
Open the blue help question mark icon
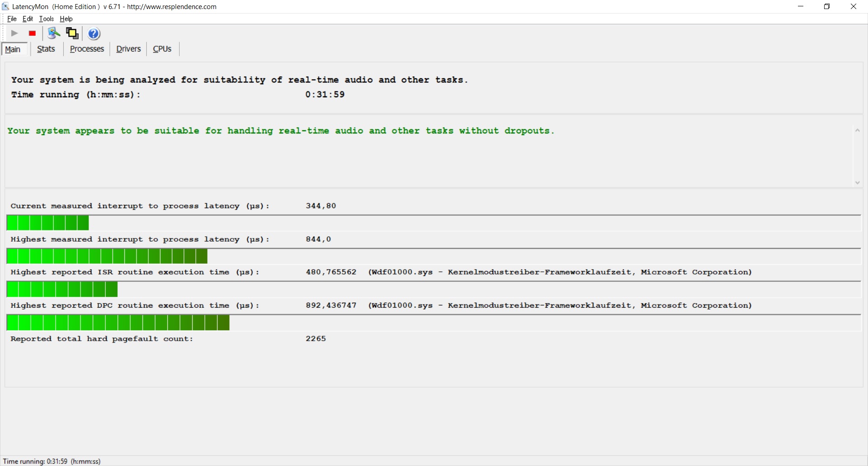tap(94, 33)
